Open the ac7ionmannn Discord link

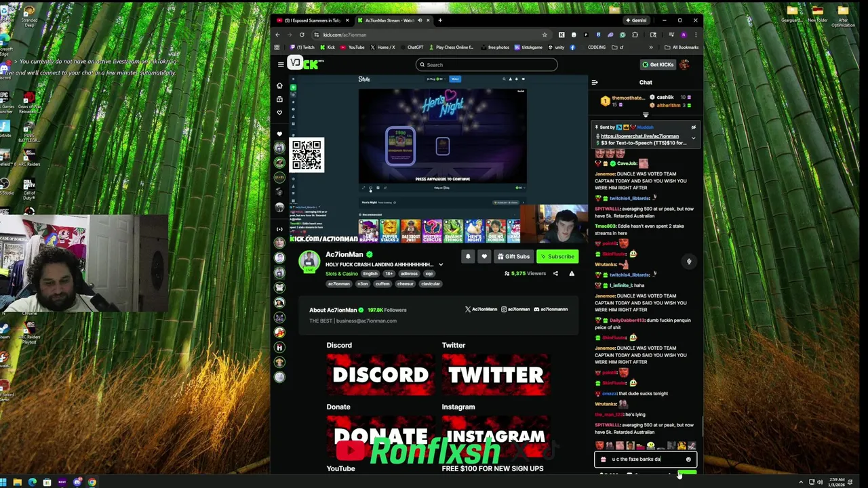click(551, 310)
